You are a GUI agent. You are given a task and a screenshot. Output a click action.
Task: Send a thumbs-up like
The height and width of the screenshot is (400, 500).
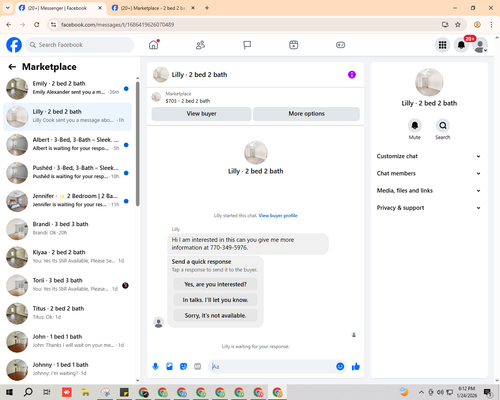(x=356, y=367)
